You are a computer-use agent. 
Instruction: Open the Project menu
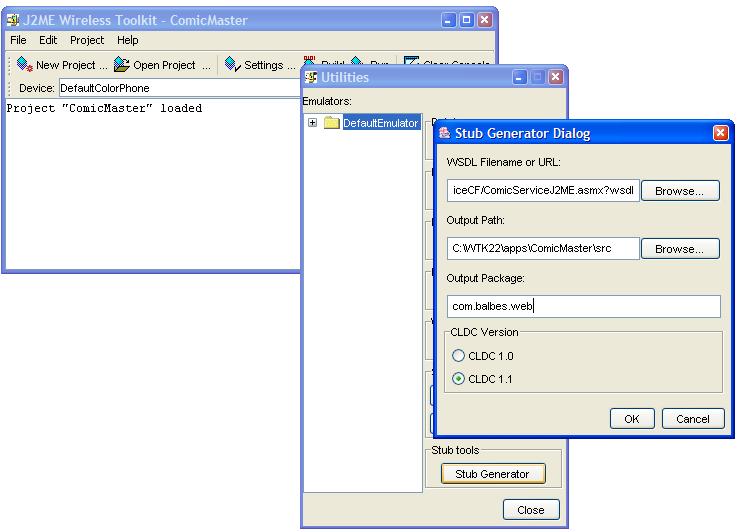point(87,40)
